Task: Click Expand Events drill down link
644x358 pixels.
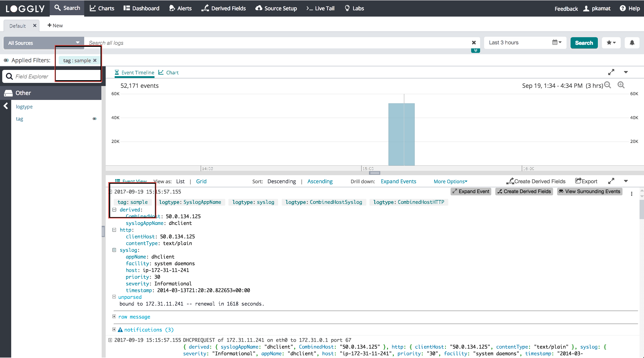Action: [x=398, y=181]
